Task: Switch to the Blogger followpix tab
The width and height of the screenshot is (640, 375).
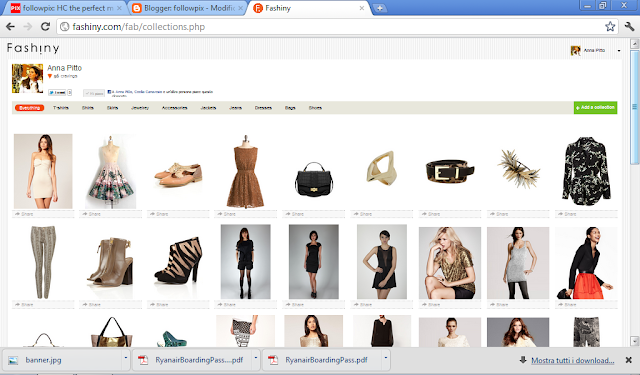Action: [188, 8]
